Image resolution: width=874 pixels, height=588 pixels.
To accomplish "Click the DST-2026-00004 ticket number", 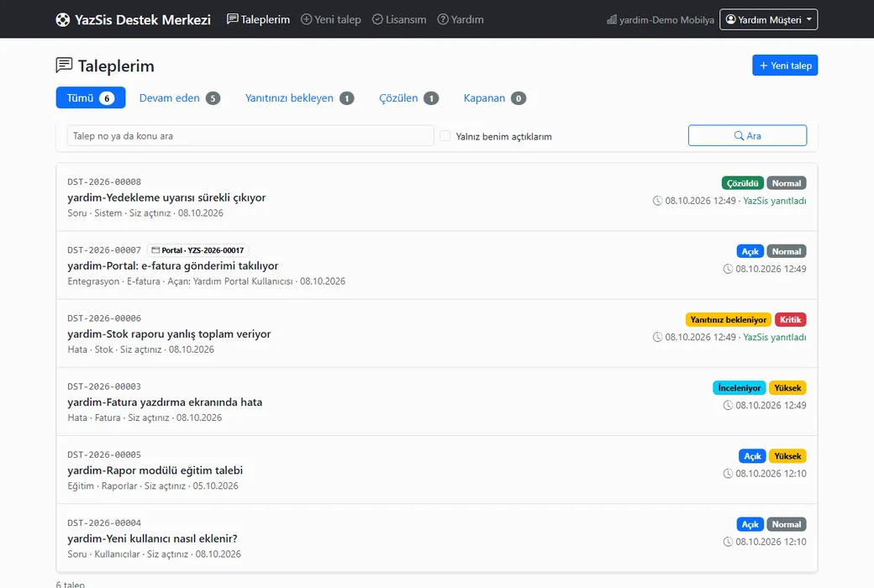I will click(x=104, y=522).
